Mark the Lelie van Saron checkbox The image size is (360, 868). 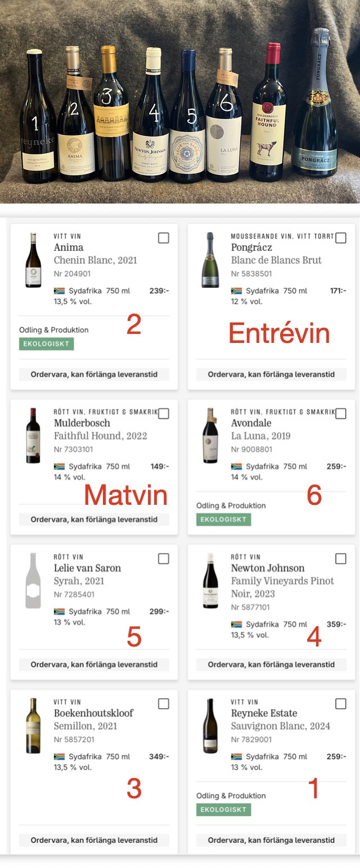164,559
